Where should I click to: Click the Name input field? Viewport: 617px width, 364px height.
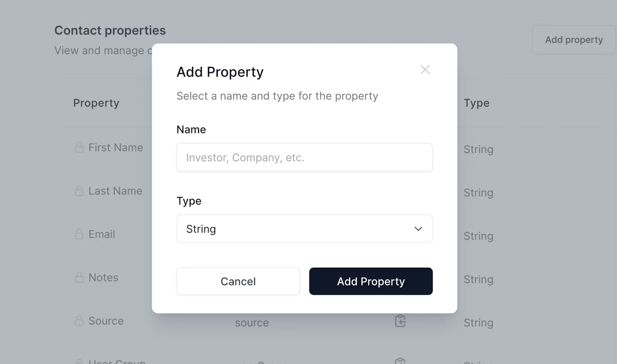tap(304, 158)
